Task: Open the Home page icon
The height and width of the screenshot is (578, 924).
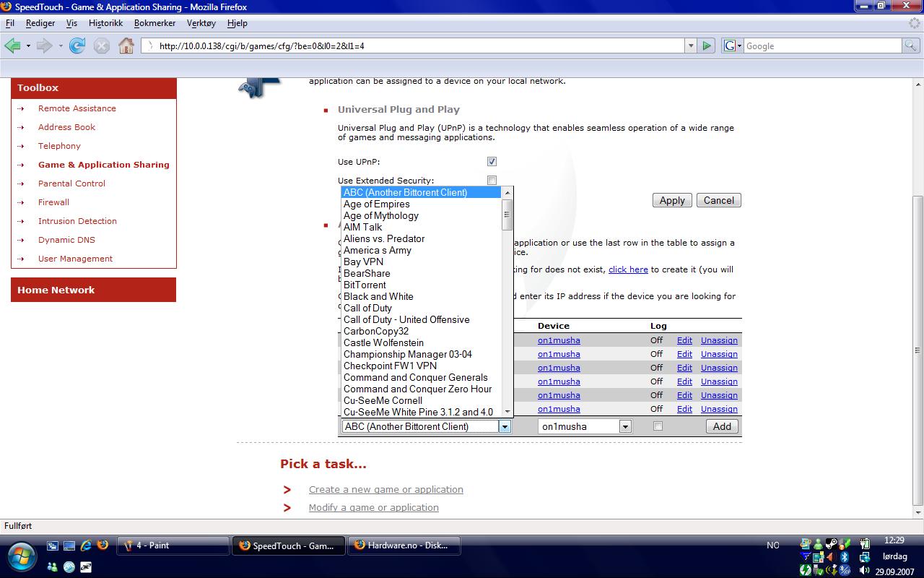Action: point(126,46)
